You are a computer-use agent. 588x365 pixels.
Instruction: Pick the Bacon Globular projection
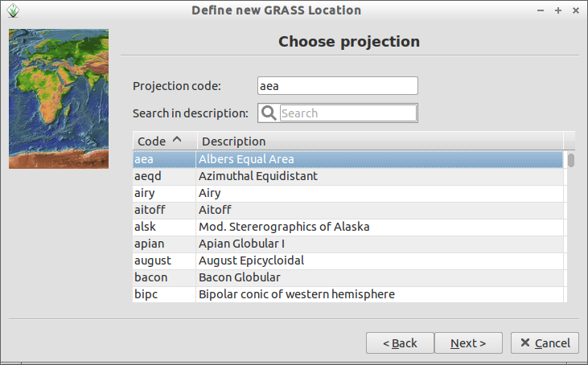[x=348, y=277]
